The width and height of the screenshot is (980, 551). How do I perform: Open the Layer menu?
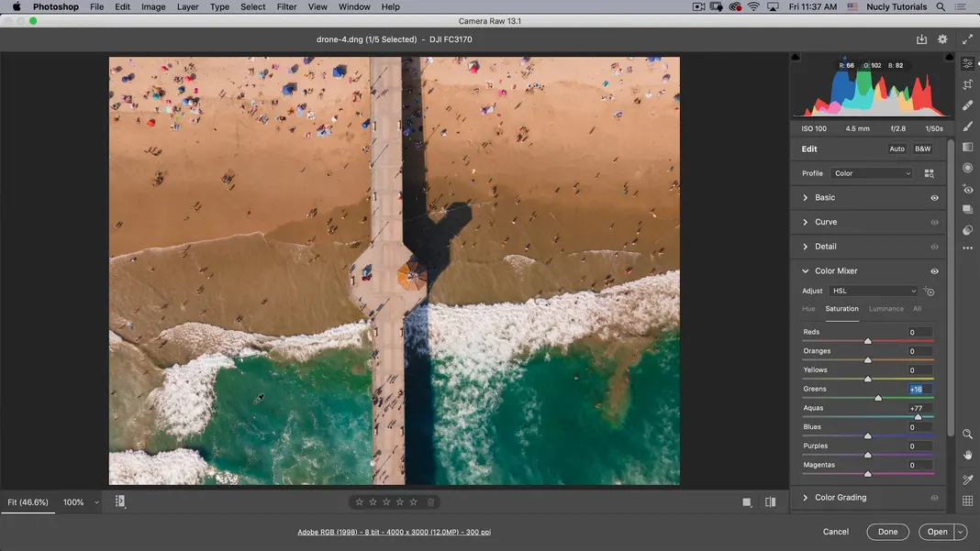tap(187, 6)
